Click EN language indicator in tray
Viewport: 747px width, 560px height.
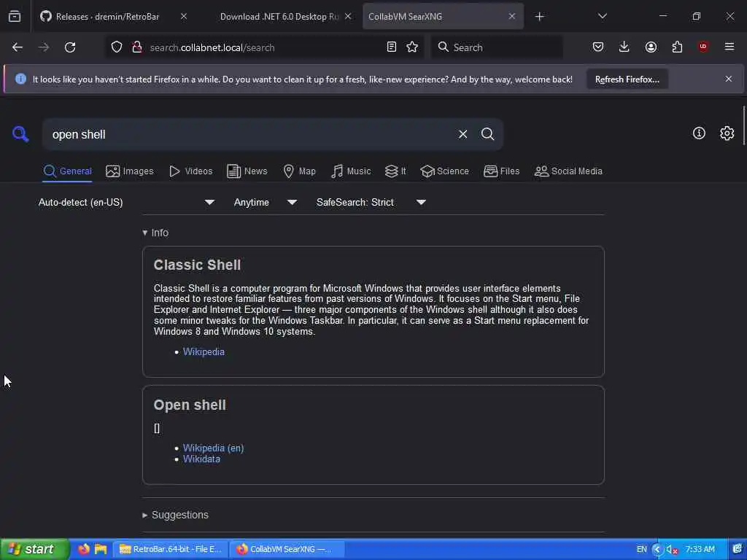(641, 549)
